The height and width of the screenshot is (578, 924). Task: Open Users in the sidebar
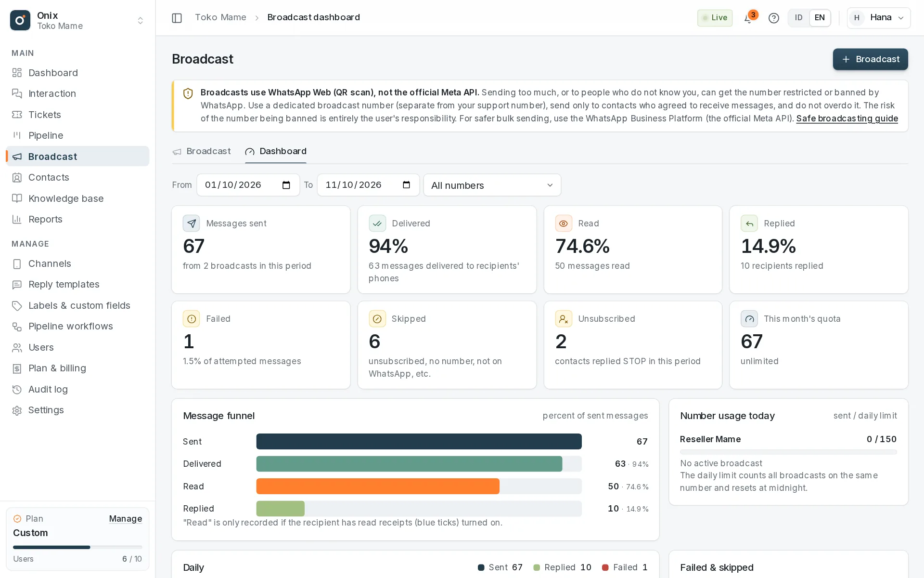point(77,347)
